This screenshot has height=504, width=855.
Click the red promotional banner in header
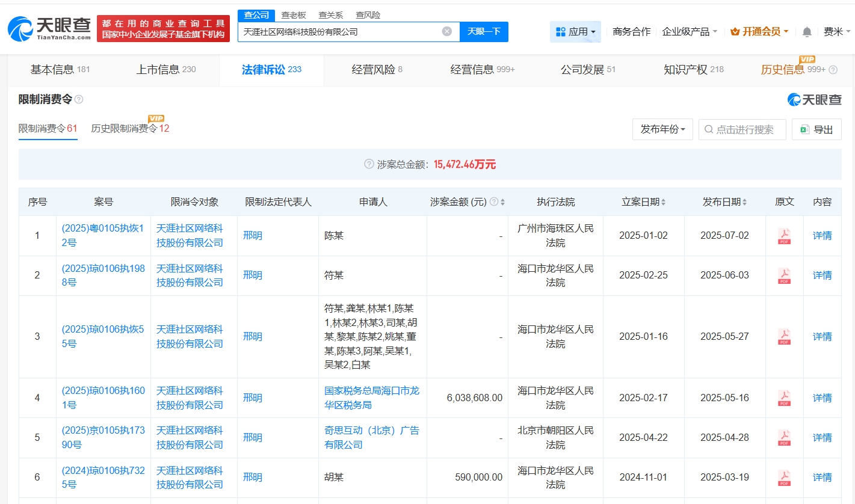163,29
